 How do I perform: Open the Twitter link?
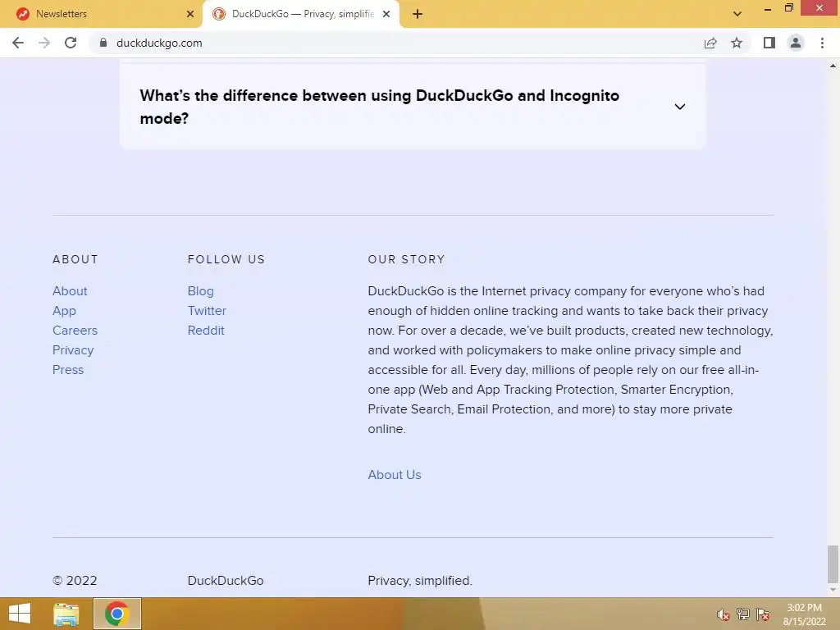pos(207,311)
